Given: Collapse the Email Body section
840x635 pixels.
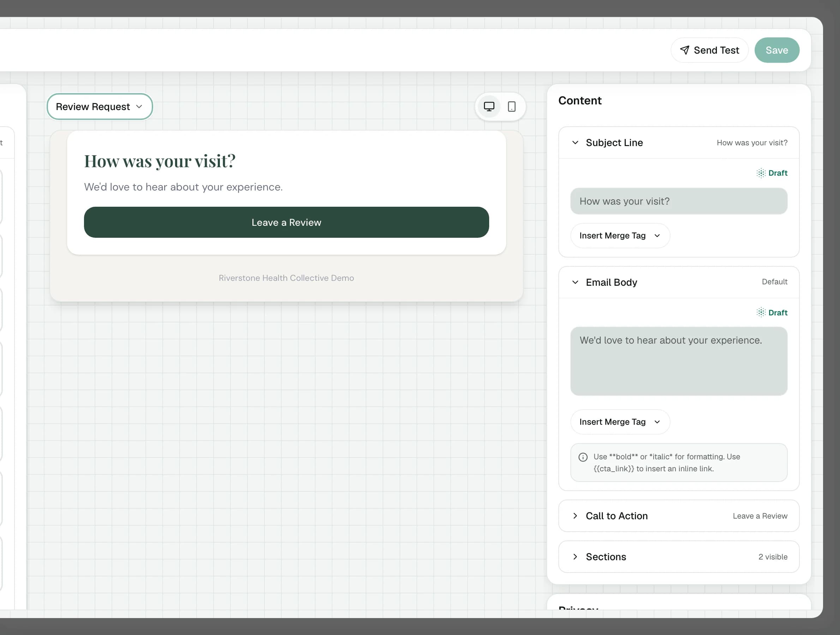Looking at the screenshot, I should 679,282.
